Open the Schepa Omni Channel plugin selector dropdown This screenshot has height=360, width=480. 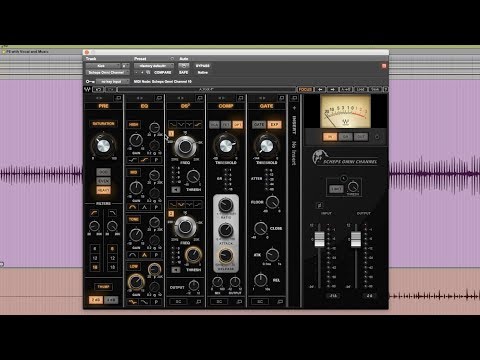(108, 72)
